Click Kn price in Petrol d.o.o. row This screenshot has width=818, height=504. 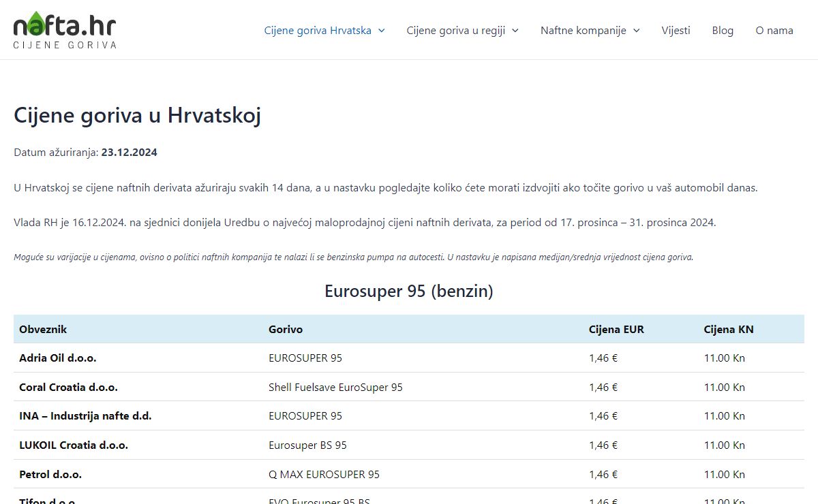725,475
